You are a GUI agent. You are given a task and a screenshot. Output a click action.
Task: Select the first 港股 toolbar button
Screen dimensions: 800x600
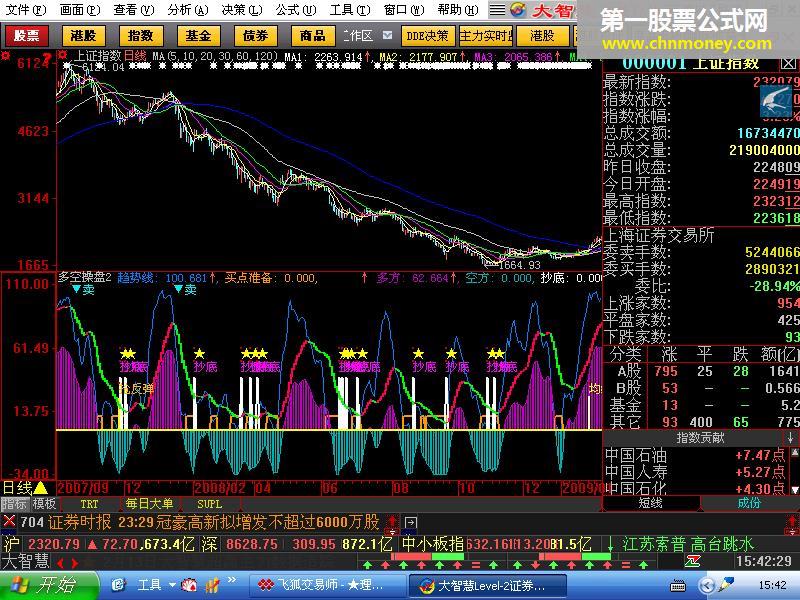tap(84, 36)
